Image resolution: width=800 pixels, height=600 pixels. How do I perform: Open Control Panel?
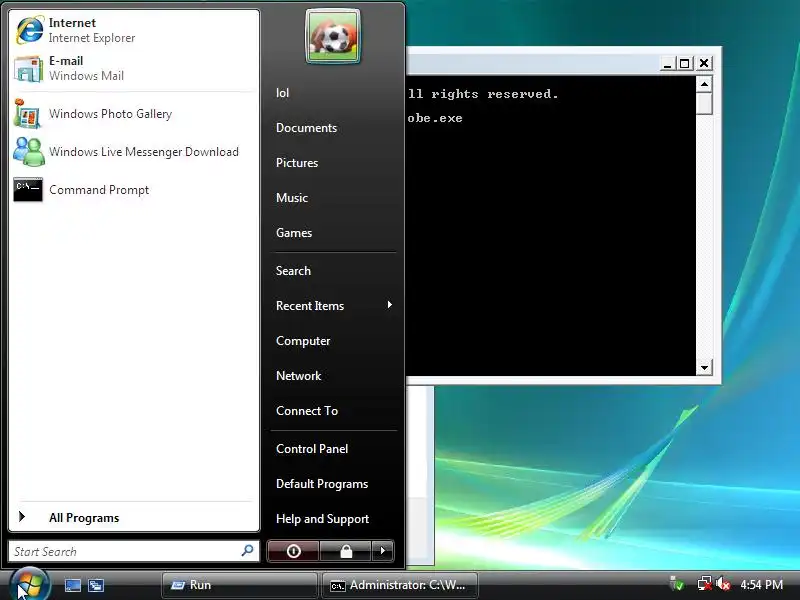[x=312, y=448]
